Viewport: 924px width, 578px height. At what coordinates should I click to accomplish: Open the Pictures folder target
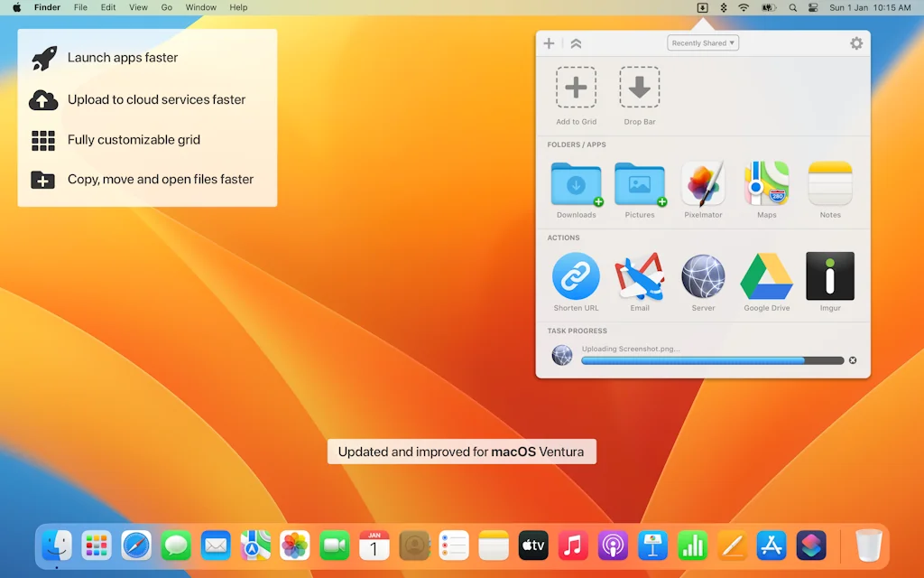click(x=639, y=184)
